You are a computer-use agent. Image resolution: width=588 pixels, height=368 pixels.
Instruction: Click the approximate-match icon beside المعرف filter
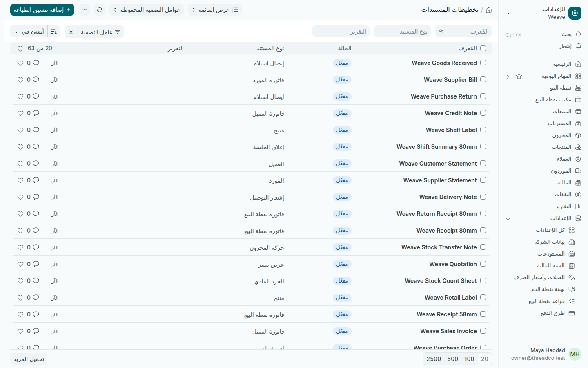[441, 31]
